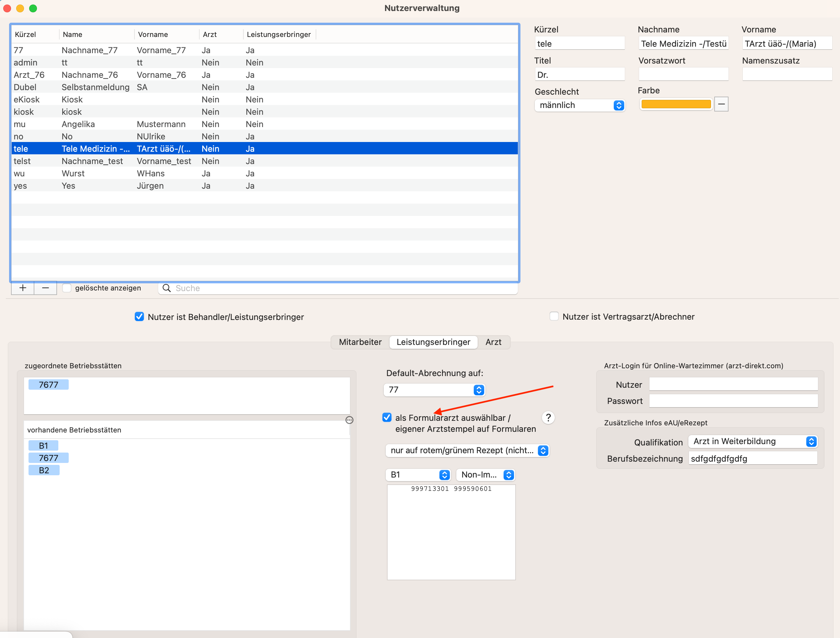This screenshot has width=840, height=638.
Task: Open the Geschlecht dropdown showing männlich
Action: pyautogui.click(x=579, y=105)
